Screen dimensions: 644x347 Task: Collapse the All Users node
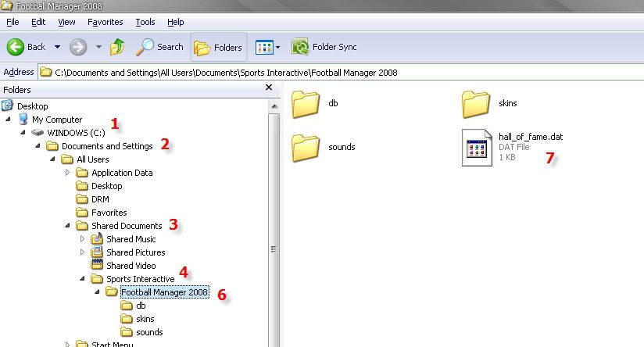pyautogui.click(x=52, y=159)
